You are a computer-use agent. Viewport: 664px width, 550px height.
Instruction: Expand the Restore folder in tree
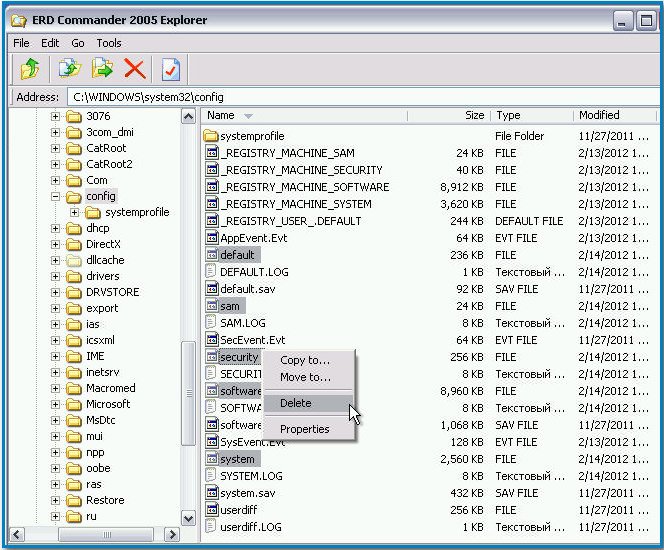click(56, 500)
